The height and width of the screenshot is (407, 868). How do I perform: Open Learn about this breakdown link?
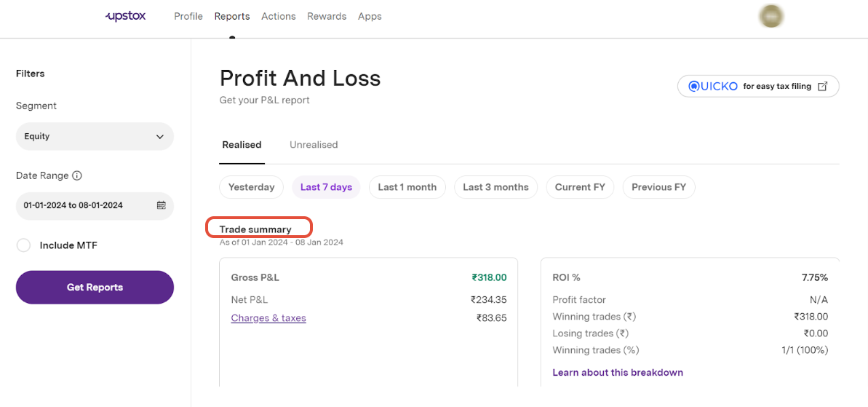[x=618, y=372]
